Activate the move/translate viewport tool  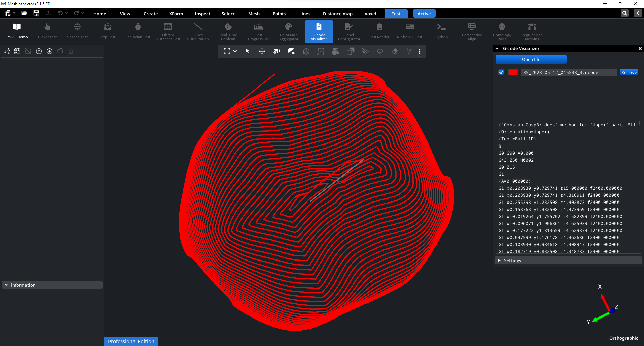point(262,51)
